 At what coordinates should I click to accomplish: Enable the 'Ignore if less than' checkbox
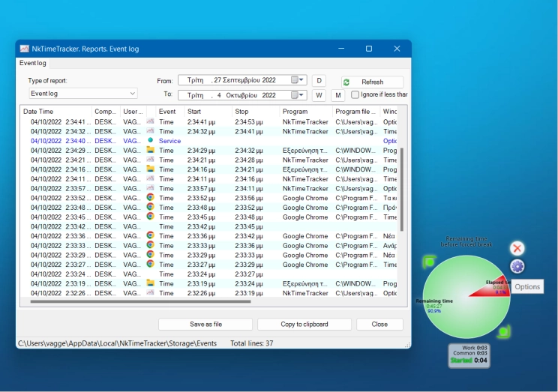point(355,94)
